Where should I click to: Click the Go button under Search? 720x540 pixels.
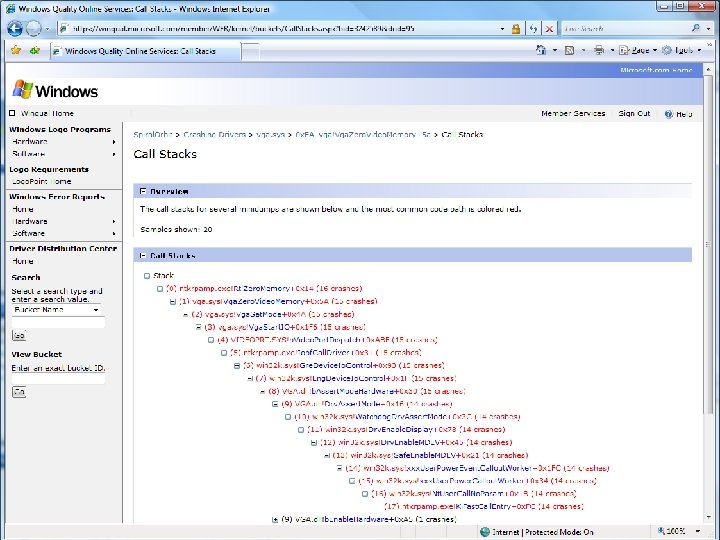pos(19,336)
